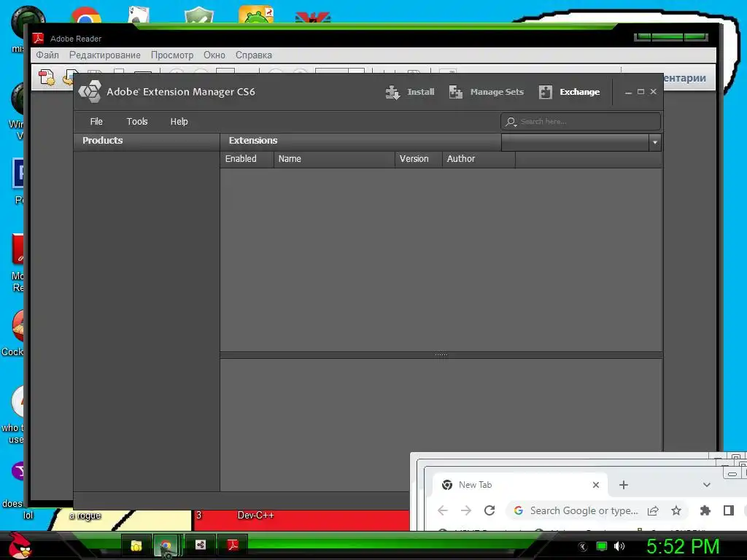The height and width of the screenshot is (560, 747).
Task: Open the Google Chrome desktop shortcut
Action: click(86, 15)
